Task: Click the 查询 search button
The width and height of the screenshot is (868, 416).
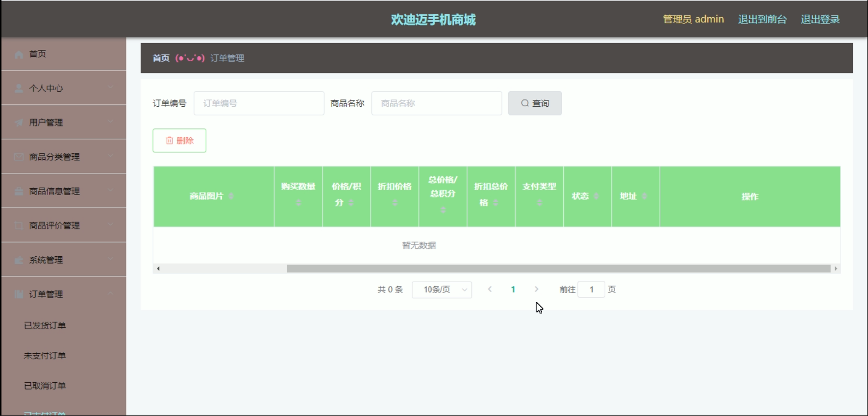Action: [x=535, y=103]
